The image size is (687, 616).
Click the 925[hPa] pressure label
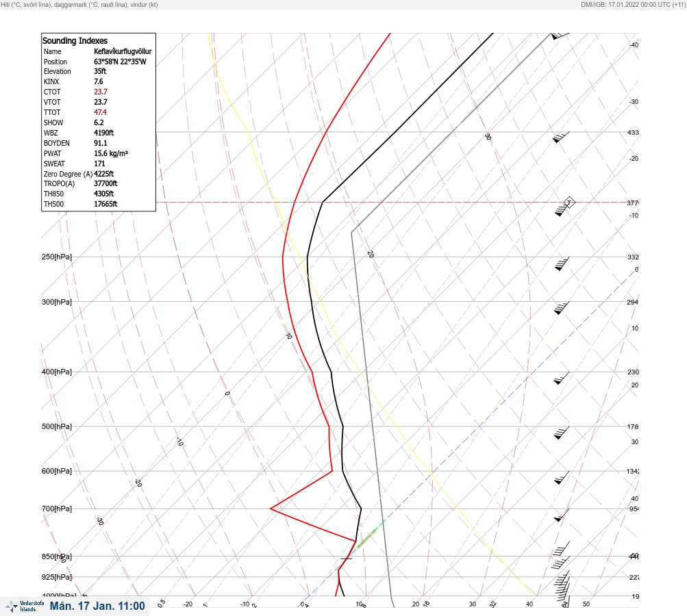(57, 577)
